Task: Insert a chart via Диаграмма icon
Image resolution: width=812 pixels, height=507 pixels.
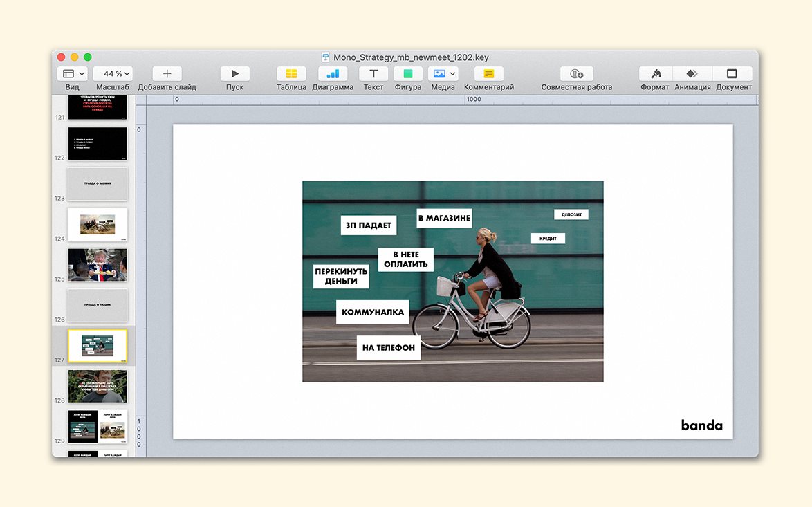Action: pos(333,73)
